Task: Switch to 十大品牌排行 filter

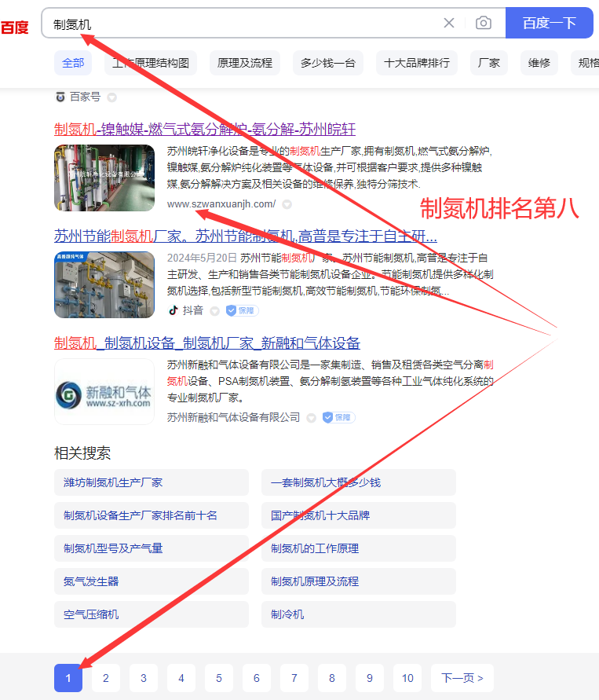Action: coord(417,63)
